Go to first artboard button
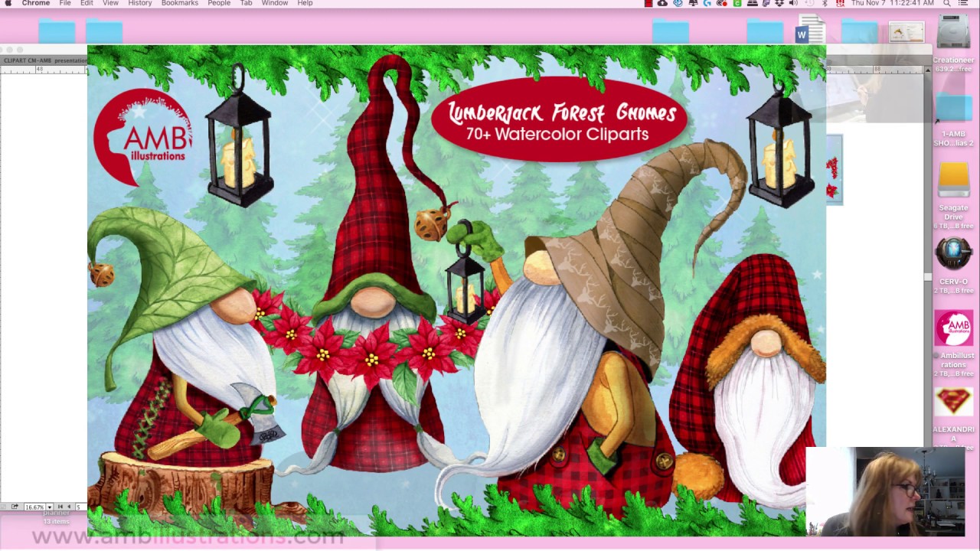This screenshot has height=551, width=980. tap(60, 507)
